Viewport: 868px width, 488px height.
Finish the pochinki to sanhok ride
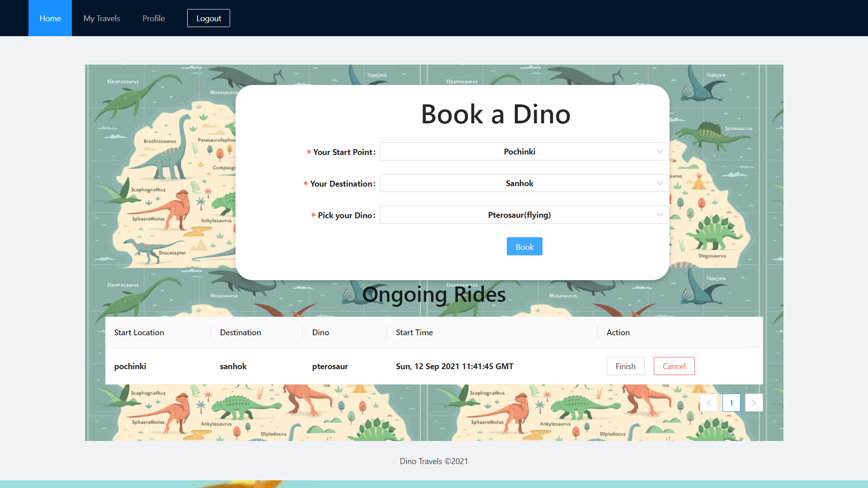[625, 366]
